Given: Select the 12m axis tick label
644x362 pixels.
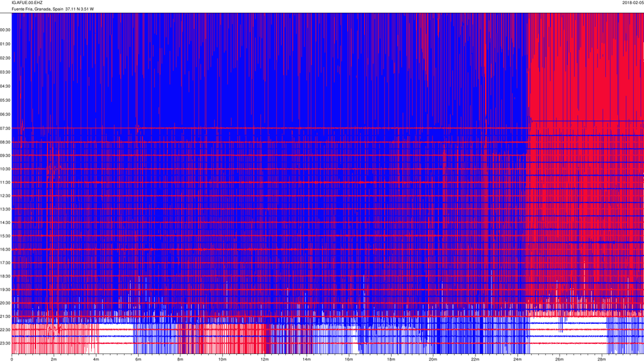Looking at the screenshot, I should coord(264,359).
